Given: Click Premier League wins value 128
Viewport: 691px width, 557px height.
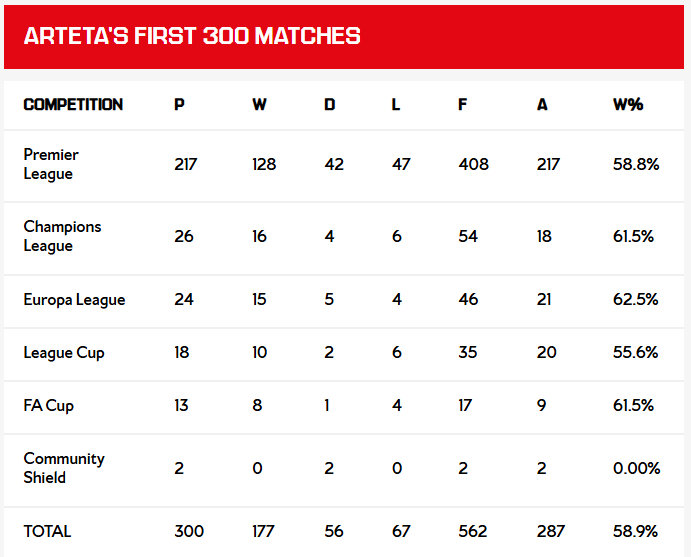Looking at the screenshot, I should 264,164.
